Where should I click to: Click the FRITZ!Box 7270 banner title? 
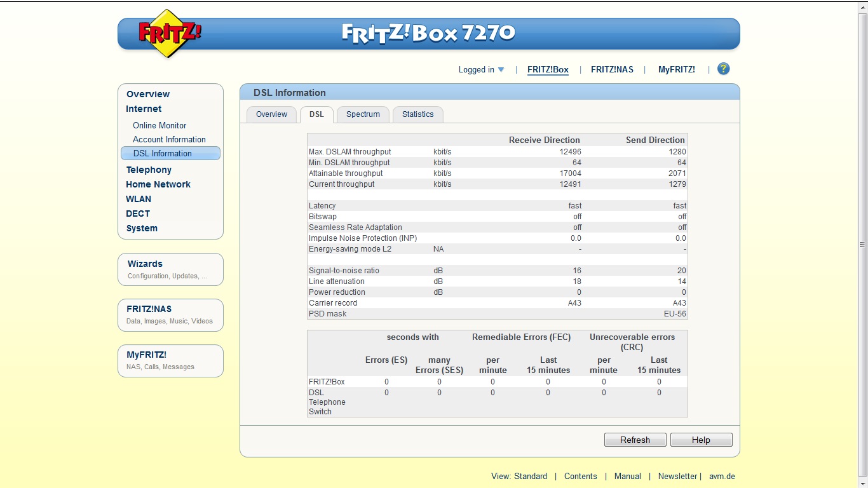tap(428, 33)
